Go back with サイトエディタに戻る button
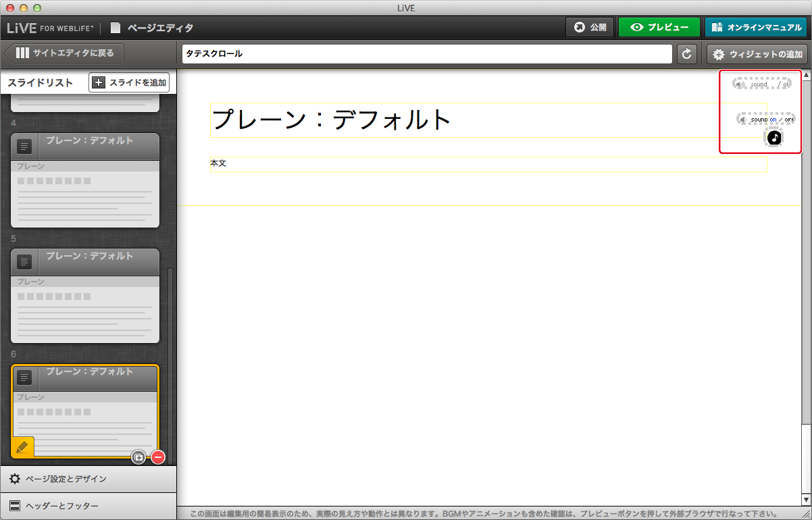The image size is (812, 520). [65, 53]
